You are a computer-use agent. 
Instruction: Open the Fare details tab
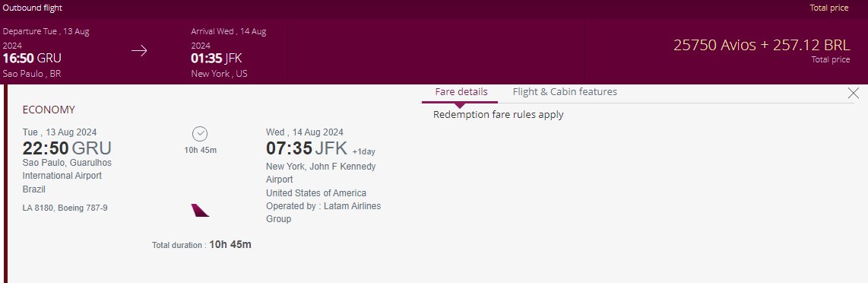pos(461,92)
